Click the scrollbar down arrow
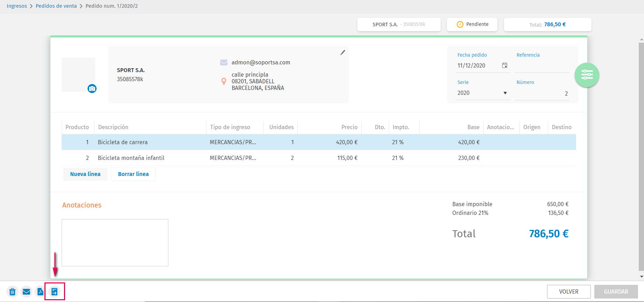 pyautogui.click(x=641, y=276)
